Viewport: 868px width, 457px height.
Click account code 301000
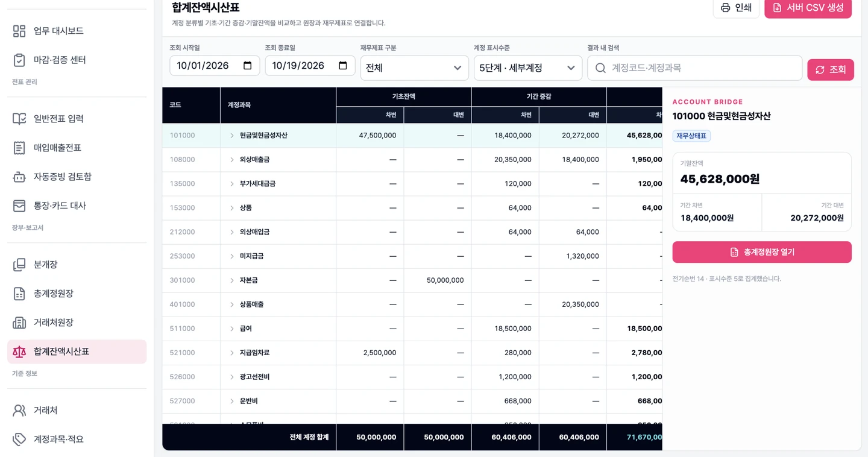(182, 280)
